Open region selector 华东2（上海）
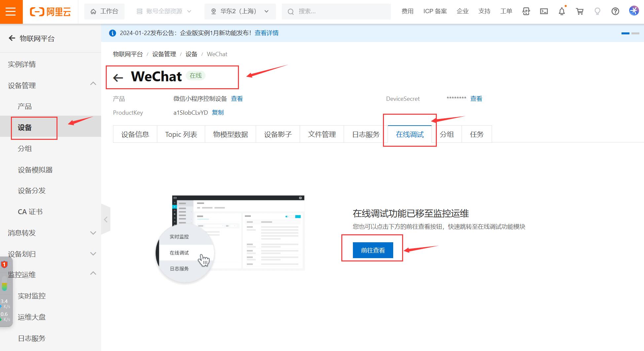Viewport: 644px width, 351px height. [240, 12]
